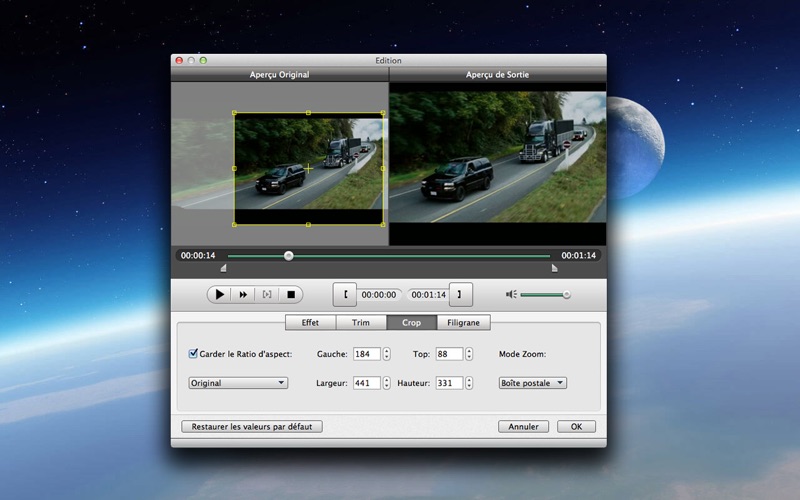Set trim end with right bracket button
The height and width of the screenshot is (500, 800).
(460, 294)
